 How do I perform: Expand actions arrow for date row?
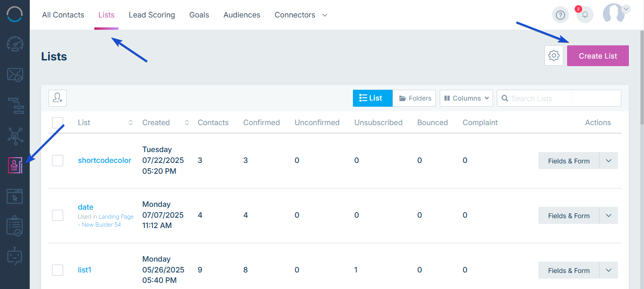pos(609,215)
